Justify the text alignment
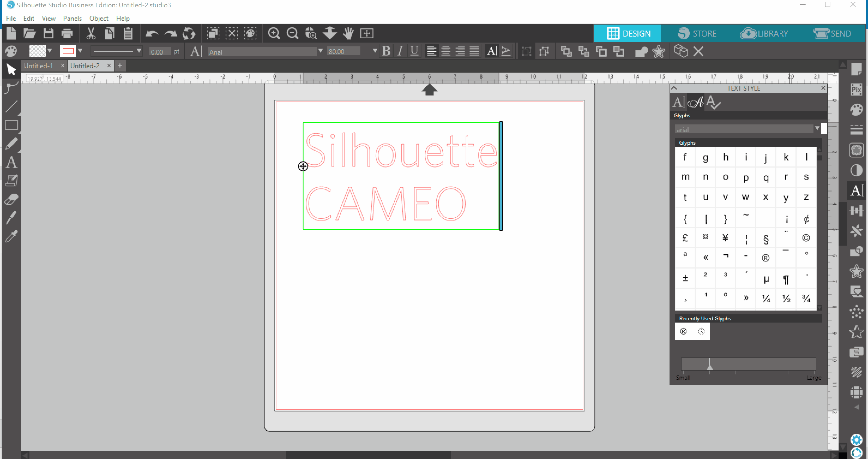 [x=474, y=51]
